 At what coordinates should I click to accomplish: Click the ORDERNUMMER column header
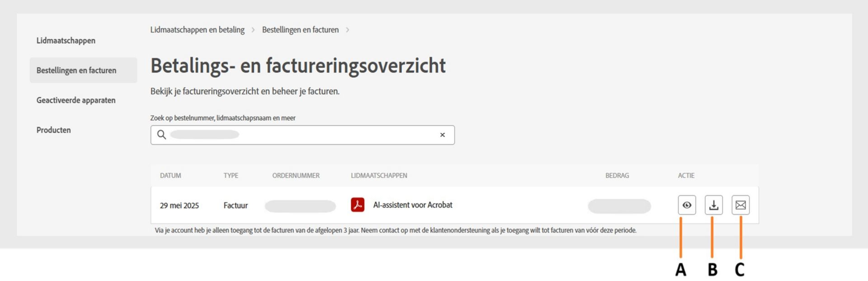point(296,176)
